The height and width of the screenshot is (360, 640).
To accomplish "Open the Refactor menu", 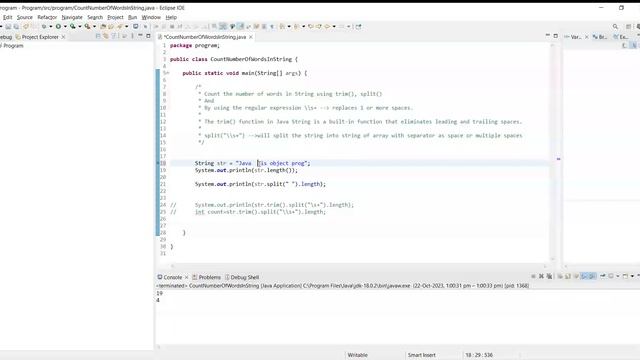I will tap(47, 17).
